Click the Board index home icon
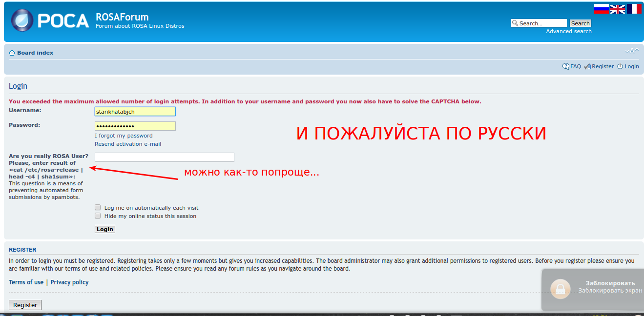644x316 pixels. click(x=12, y=53)
